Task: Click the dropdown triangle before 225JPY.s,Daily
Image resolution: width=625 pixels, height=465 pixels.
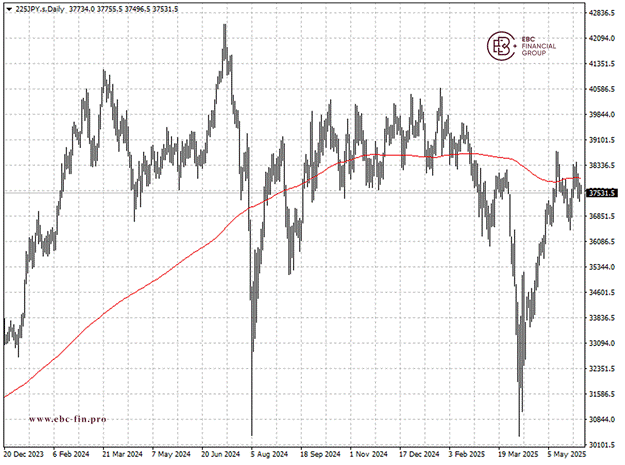Action: 10,8
